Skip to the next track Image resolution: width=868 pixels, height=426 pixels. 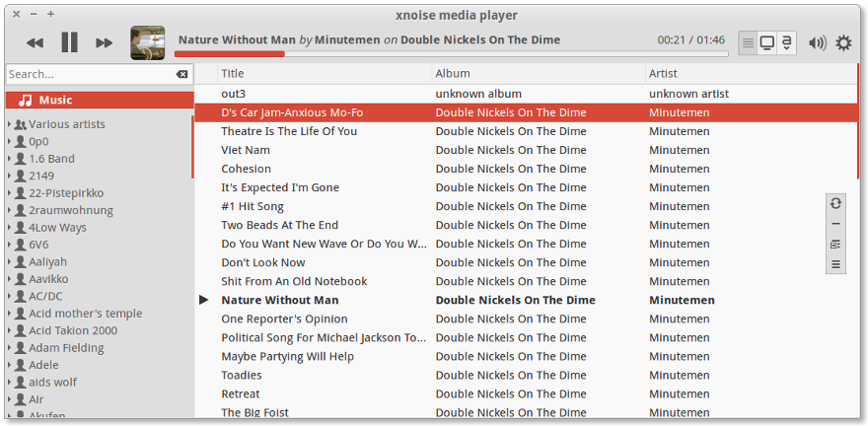[104, 42]
